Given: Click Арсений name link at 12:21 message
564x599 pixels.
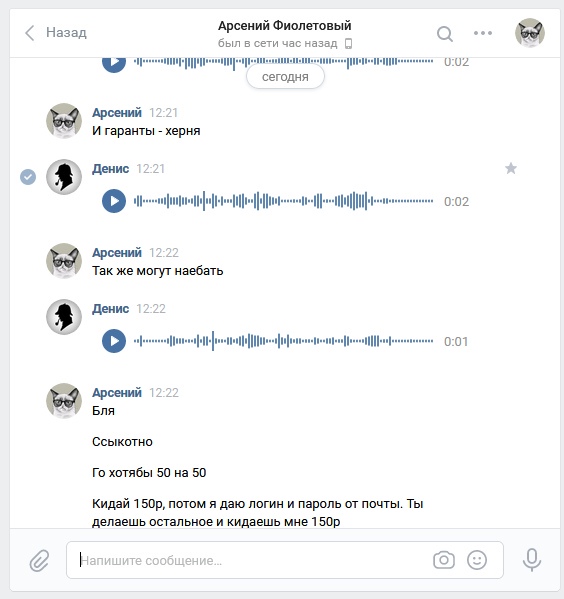Looking at the screenshot, I should (117, 113).
